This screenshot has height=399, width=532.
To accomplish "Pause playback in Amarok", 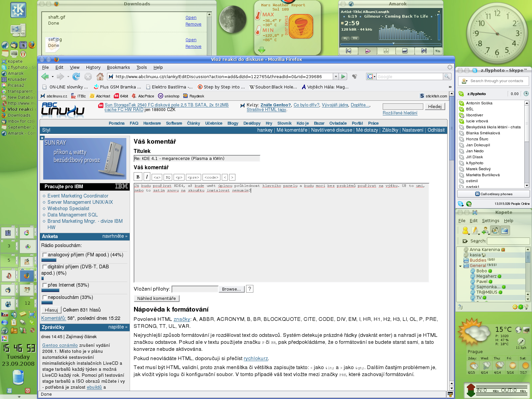I will click(386, 51).
